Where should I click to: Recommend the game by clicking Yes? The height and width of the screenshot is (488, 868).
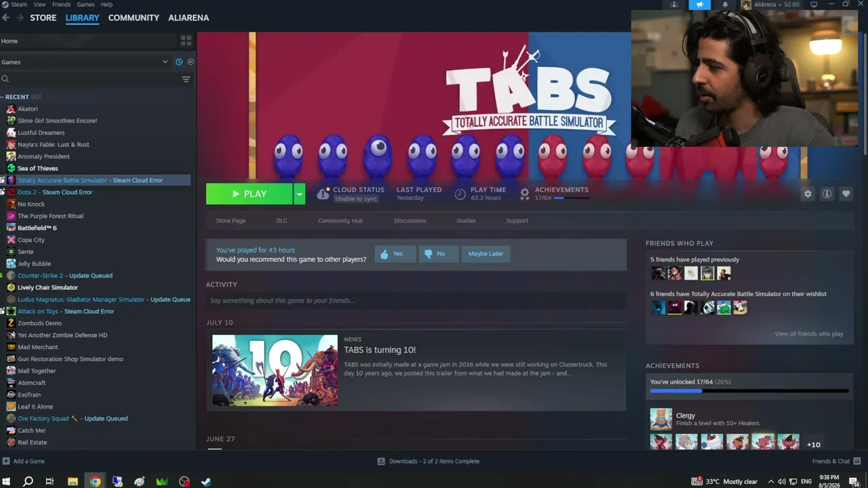tap(395, 253)
